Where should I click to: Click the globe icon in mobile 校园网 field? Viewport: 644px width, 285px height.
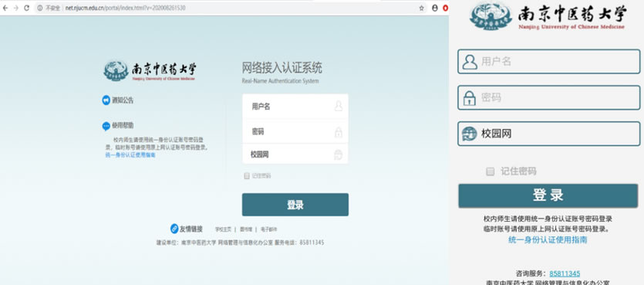(470, 134)
